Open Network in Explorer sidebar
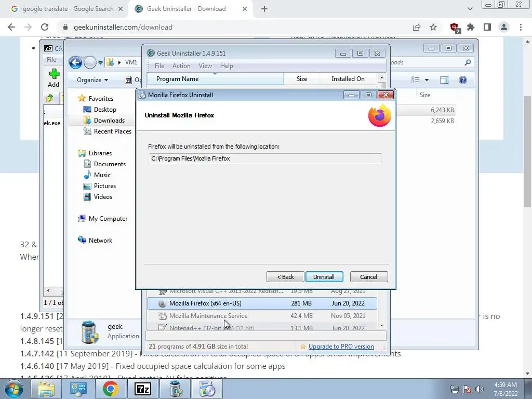The image size is (532, 399). 100,241
